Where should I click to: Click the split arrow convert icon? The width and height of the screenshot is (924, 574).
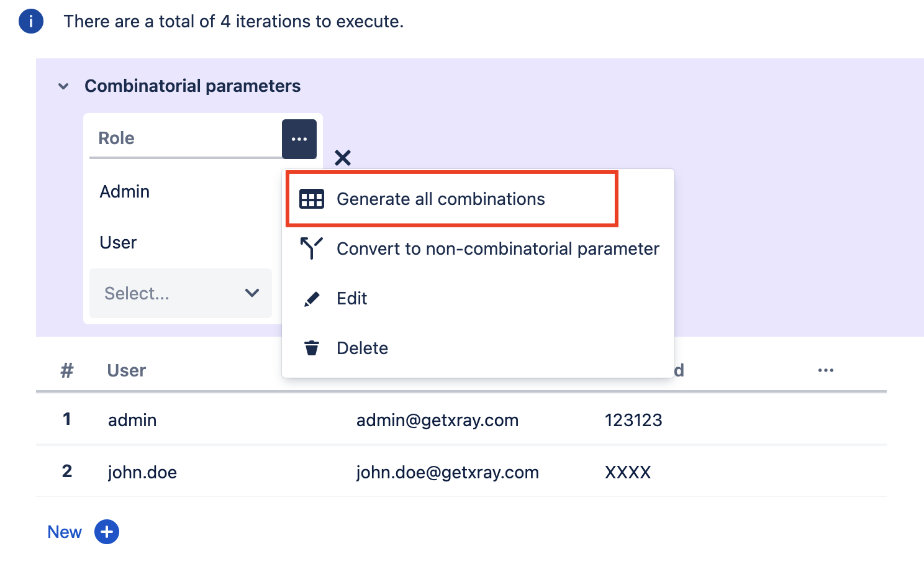tap(312, 248)
